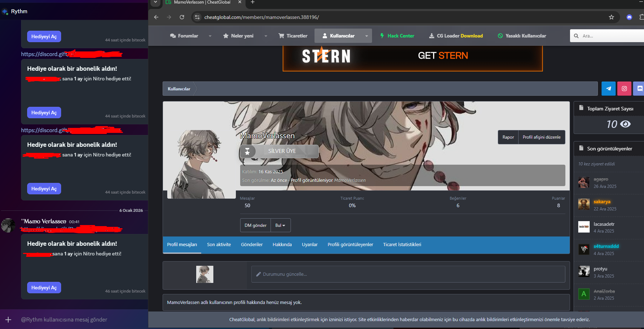Screen dimensions: 644x329
Task: Go to Yasaklı Kullanıcılar page
Action: point(522,36)
